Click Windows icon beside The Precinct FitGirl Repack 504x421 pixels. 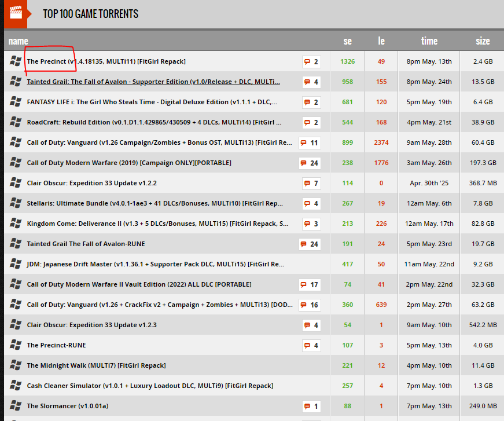pos(16,61)
